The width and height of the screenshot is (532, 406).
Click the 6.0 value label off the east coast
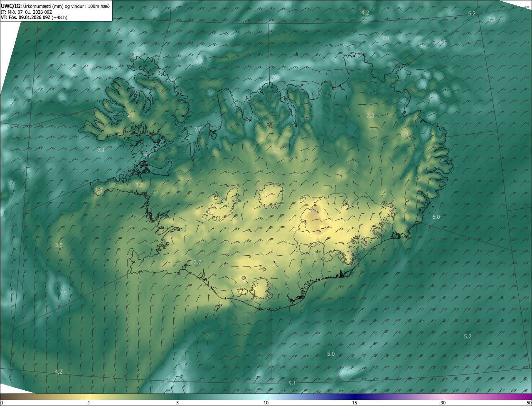(x=436, y=217)
